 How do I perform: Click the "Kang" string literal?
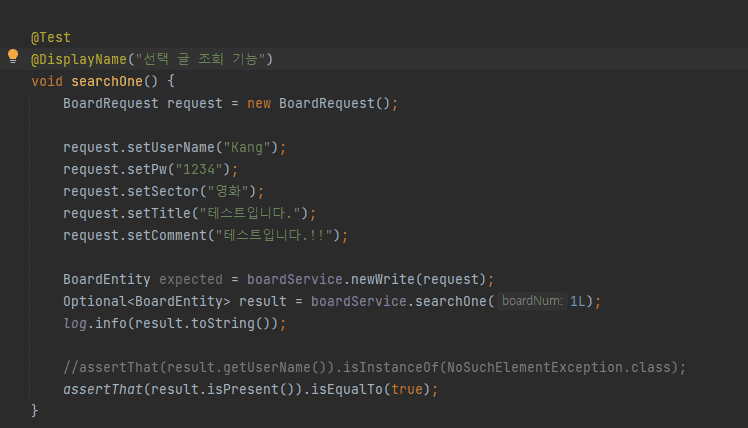pyautogui.click(x=247, y=147)
